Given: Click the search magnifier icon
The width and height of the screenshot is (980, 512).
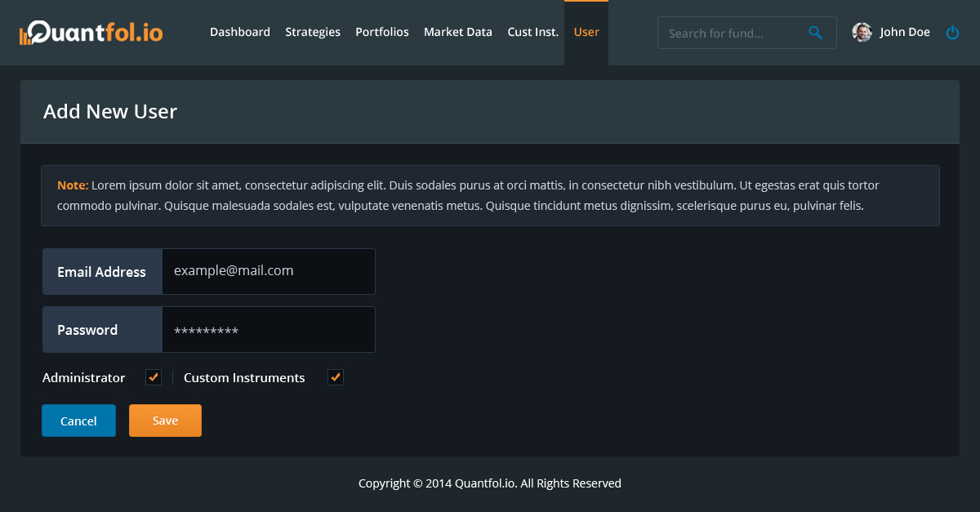Looking at the screenshot, I should [x=815, y=33].
